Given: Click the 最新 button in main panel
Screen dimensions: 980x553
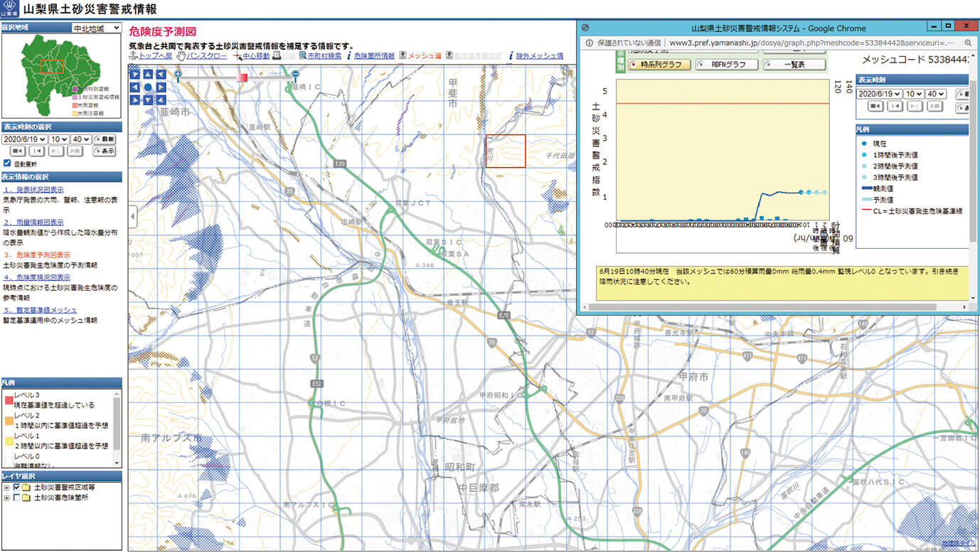Looking at the screenshot, I should point(104,139).
